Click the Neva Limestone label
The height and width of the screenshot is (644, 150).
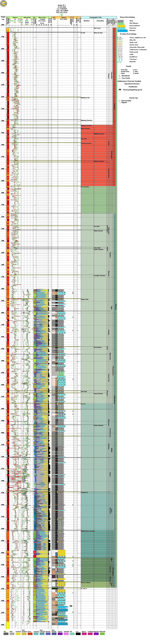[x=85, y=187]
